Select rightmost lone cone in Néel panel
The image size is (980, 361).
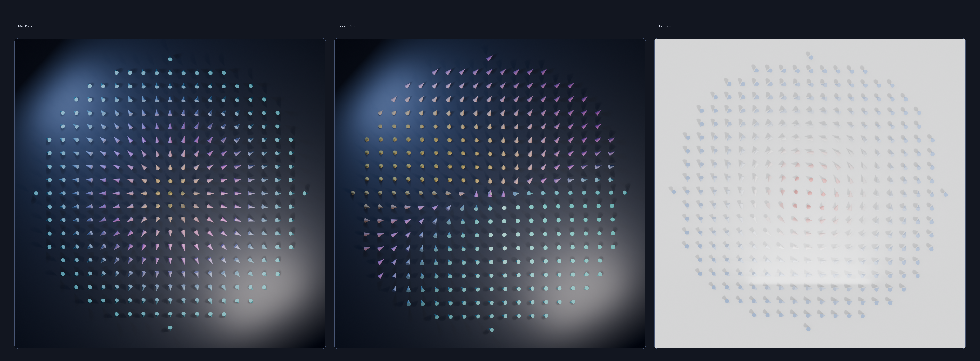(x=304, y=193)
